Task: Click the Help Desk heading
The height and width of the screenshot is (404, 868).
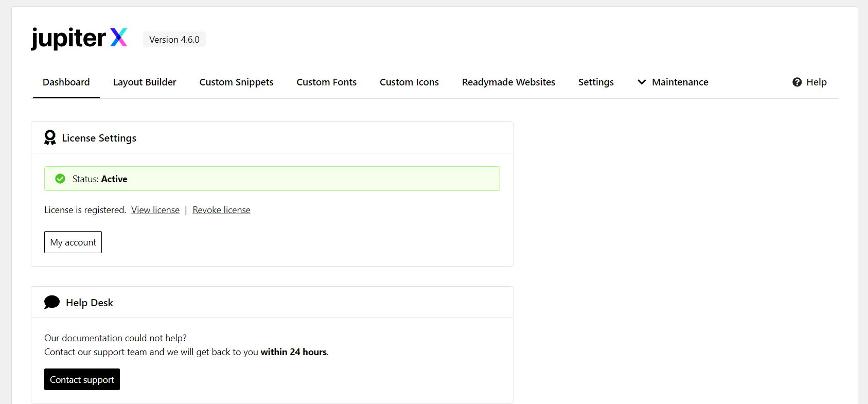Action: click(x=90, y=303)
